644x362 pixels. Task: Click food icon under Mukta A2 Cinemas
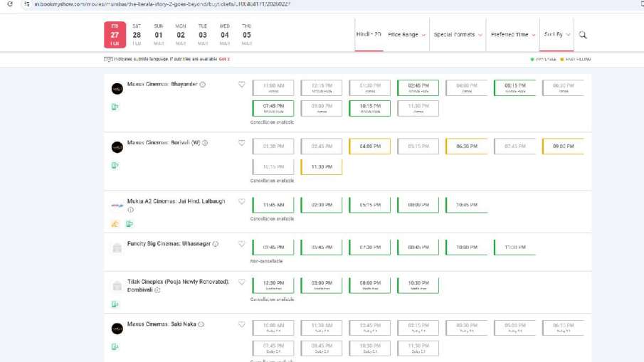115,224
